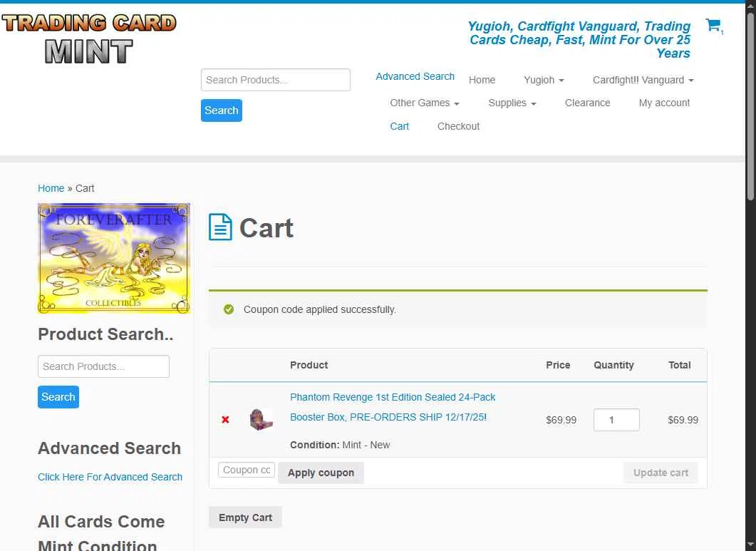The height and width of the screenshot is (551, 756).
Task: Click the Product column header
Action: (x=309, y=365)
